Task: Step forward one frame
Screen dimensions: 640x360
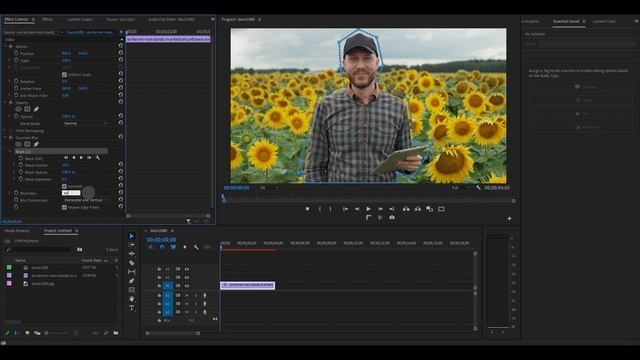Action: click(x=380, y=209)
